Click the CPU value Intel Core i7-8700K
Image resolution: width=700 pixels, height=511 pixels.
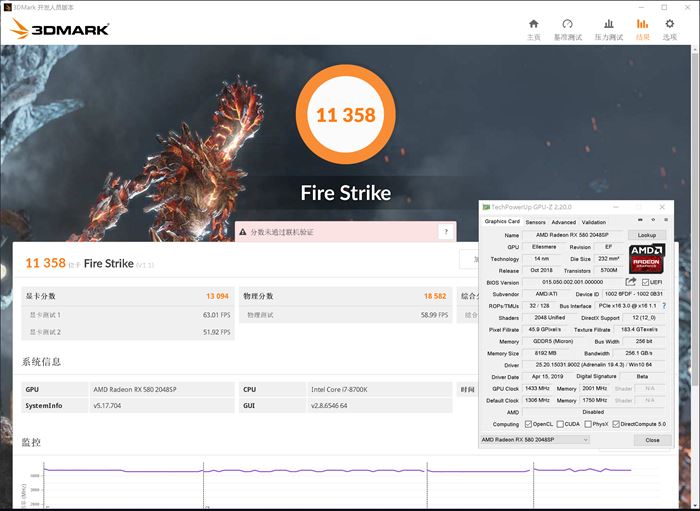click(339, 389)
